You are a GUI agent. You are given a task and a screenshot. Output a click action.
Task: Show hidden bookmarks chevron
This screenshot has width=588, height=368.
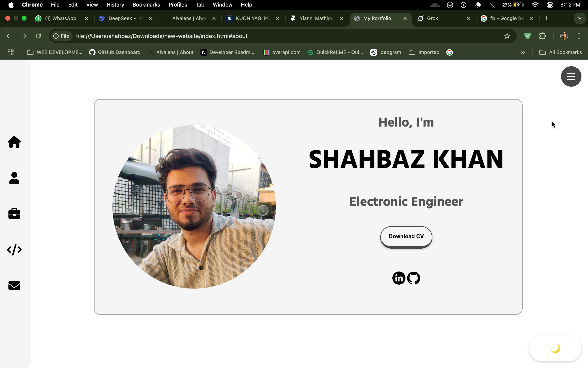coord(523,52)
